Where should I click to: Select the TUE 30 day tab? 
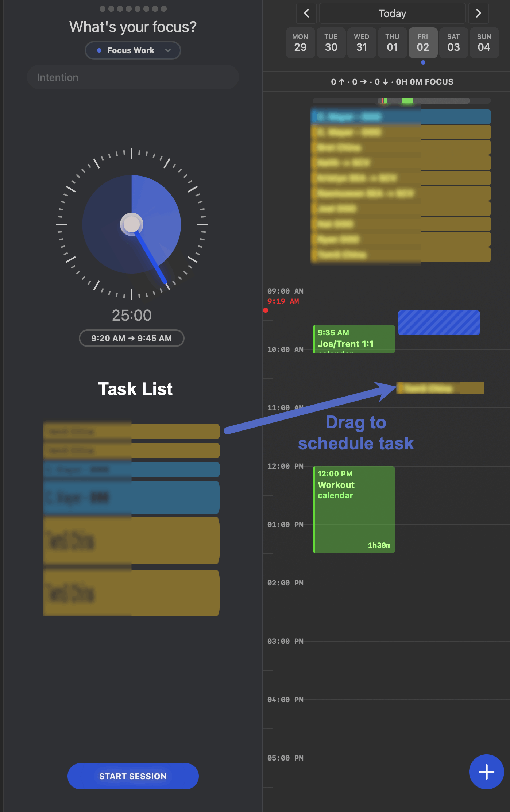coord(331,43)
